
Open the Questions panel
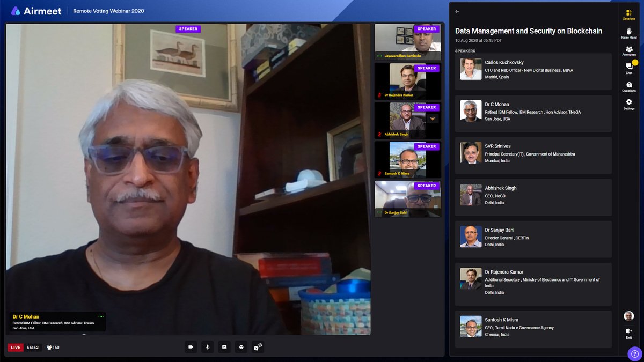629,87
